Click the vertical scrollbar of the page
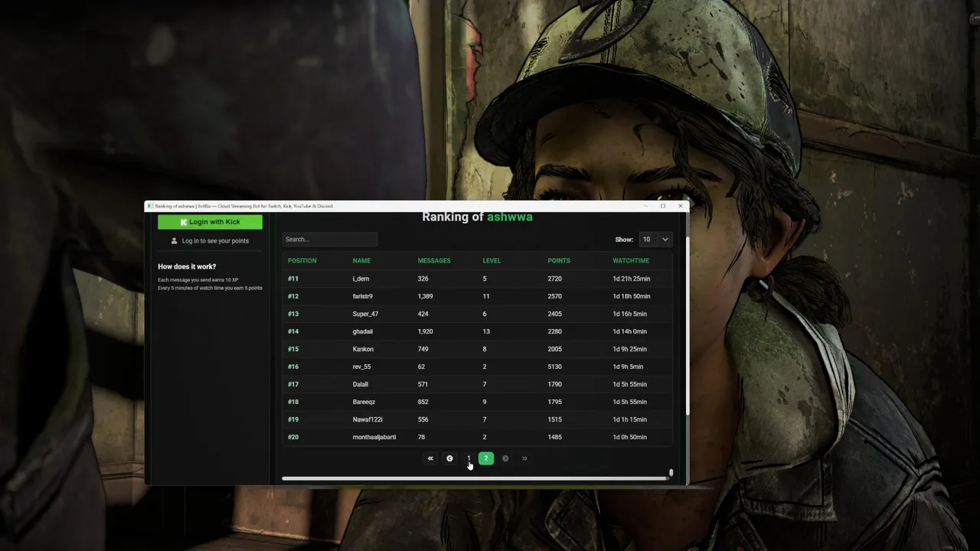This screenshot has width=980, height=551. coord(687,325)
